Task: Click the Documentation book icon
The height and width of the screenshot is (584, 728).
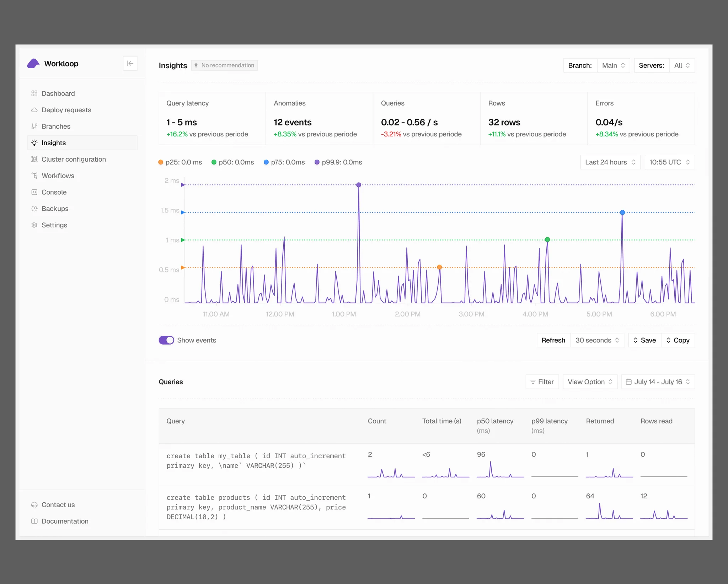Action: (34, 521)
